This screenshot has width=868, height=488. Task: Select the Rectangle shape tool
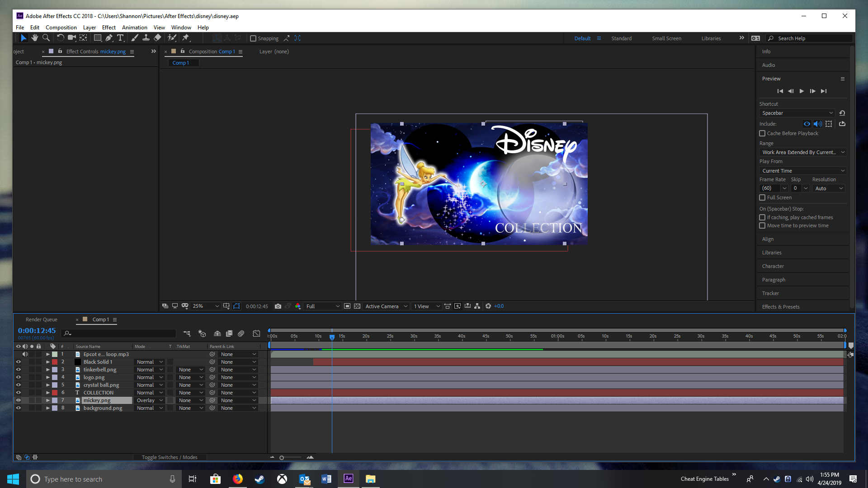(97, 38)
